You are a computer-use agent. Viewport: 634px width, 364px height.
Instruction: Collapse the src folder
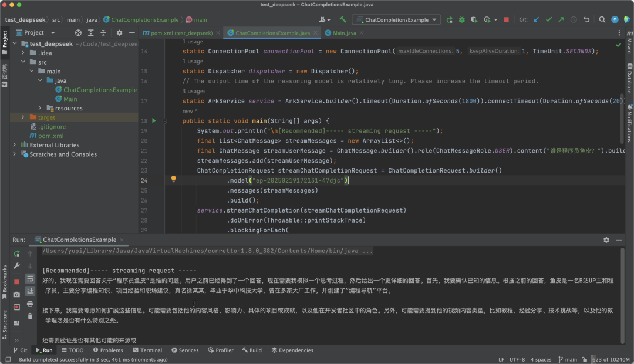pyautogui.click(x=23, y=62)
